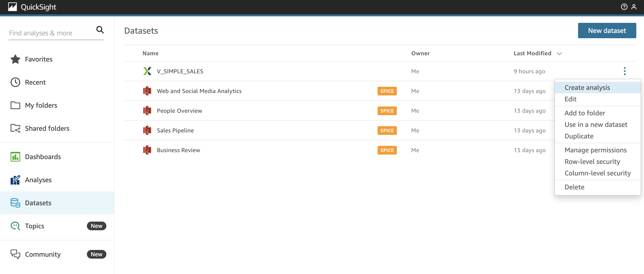Select Datasets in the sidebar
Image resolution: width=644 pixels, height=274 pixels.
point(57,203)
